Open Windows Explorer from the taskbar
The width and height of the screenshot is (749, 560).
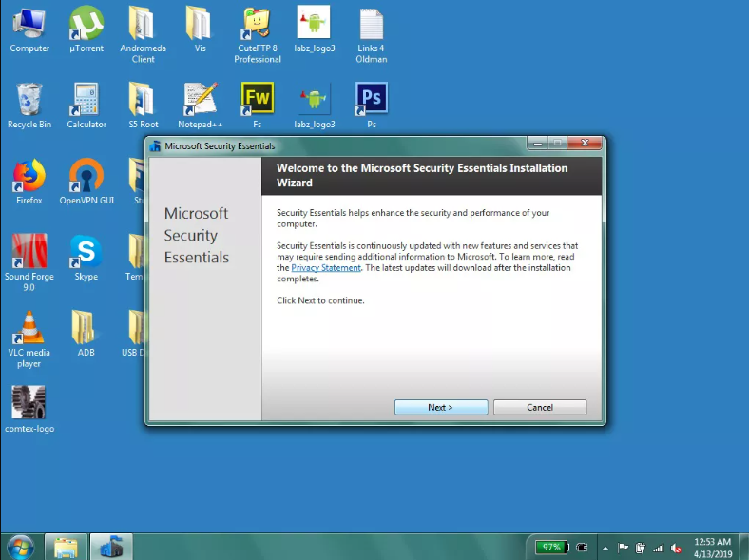point(66,548)
